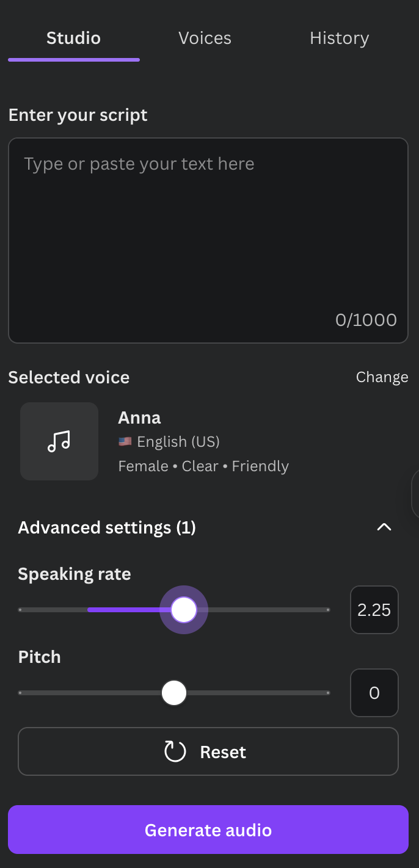Click the far left end of Pitch track
Viewport: 419px width, 868px height.
coord(21,693)
